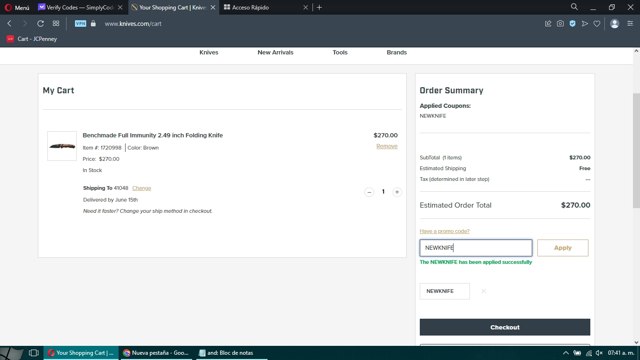Click the promo code input field
Viewport: 640px width, 360px height.
coord(476,248)
